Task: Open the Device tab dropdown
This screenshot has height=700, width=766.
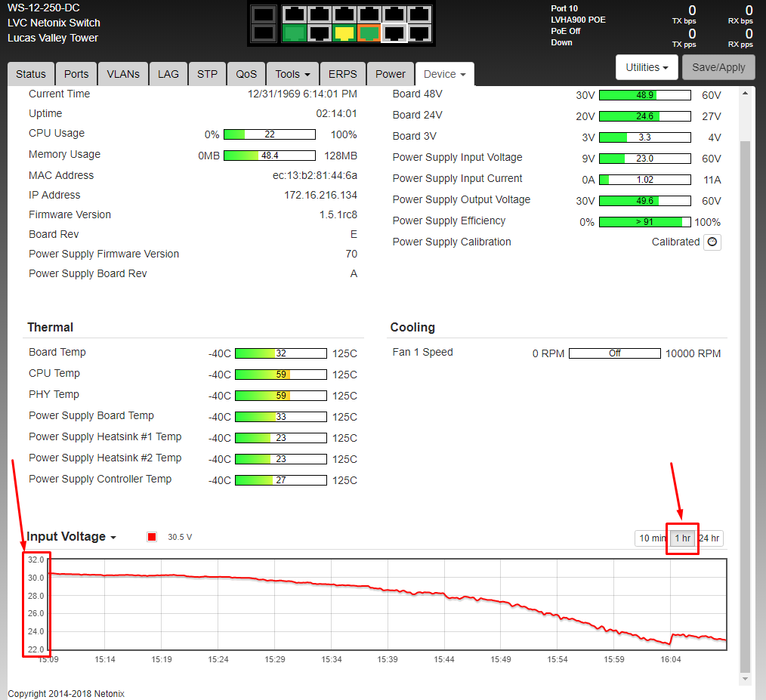Action: (444, 74)
